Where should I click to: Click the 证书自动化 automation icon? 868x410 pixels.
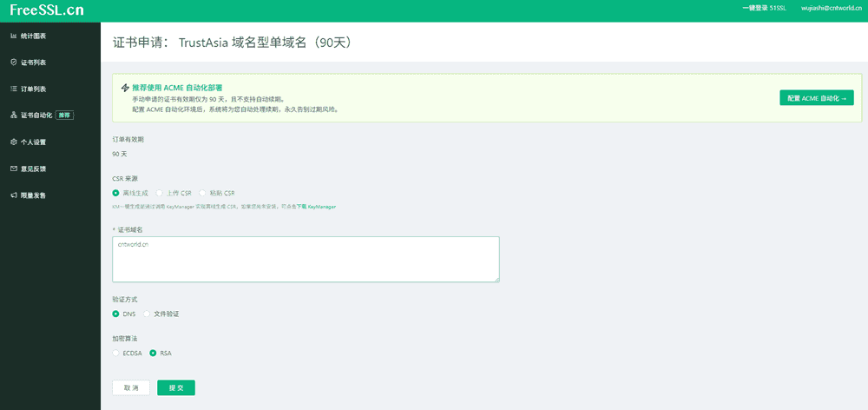[13, 115]
